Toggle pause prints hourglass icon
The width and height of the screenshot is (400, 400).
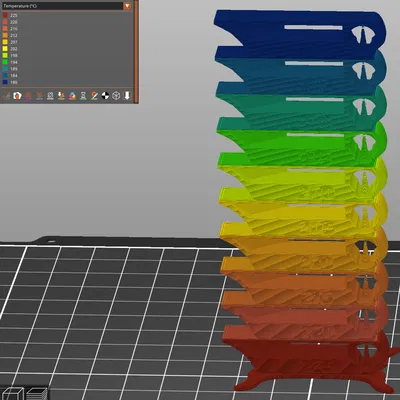[83, 96]
